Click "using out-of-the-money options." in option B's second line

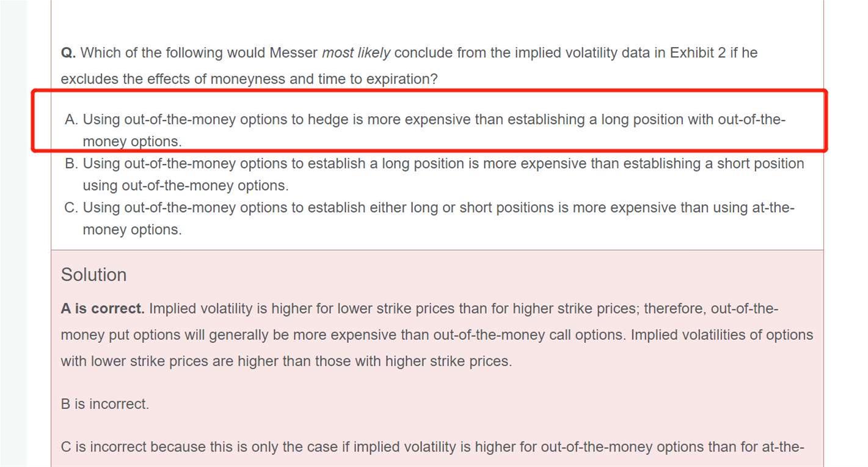point(186,186)
